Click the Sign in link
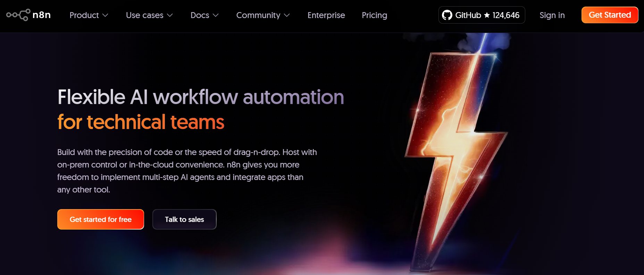The image size is (644, 275). 552,15
